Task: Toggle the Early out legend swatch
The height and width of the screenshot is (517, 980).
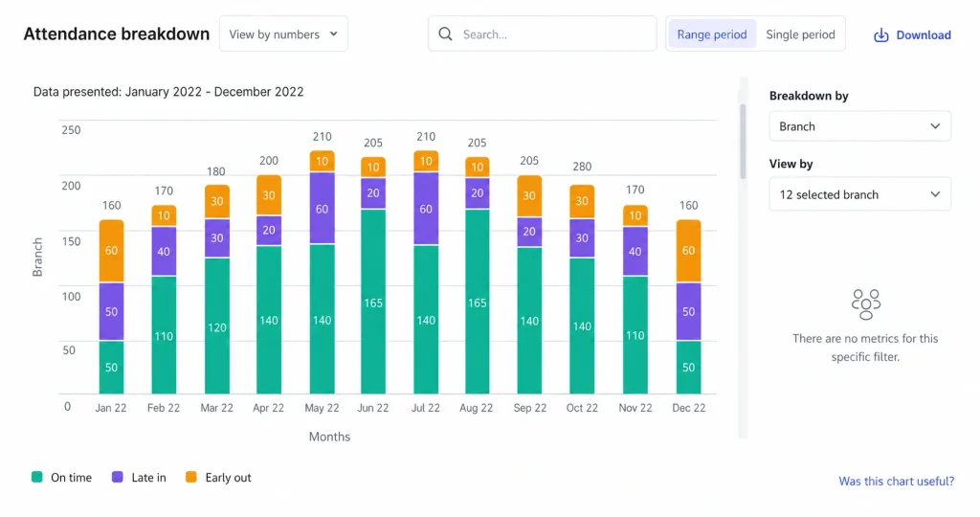Action: (x=191, y=477)
